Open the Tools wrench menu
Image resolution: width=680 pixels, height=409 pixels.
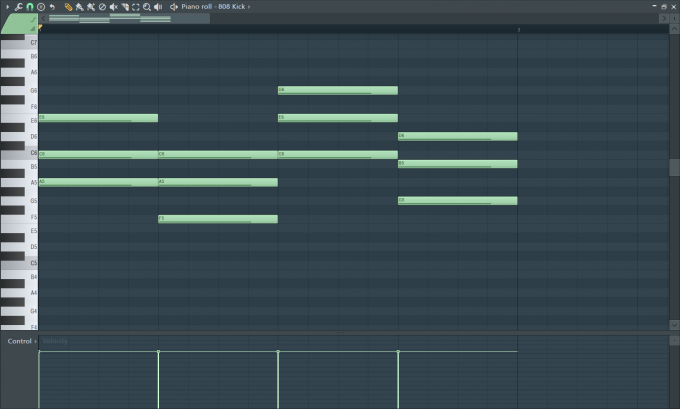pos(19,7)
